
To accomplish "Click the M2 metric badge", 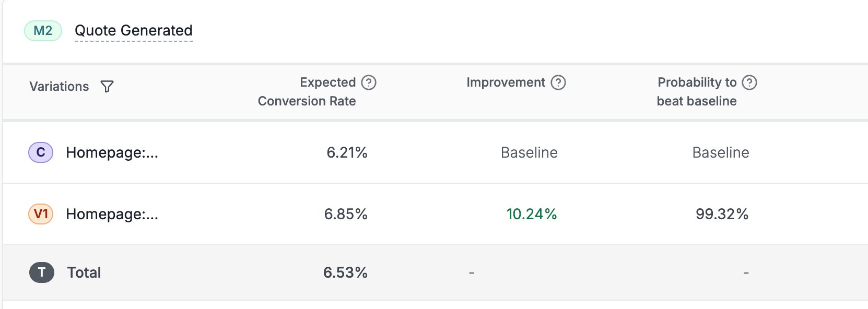I will click(43, 31).
